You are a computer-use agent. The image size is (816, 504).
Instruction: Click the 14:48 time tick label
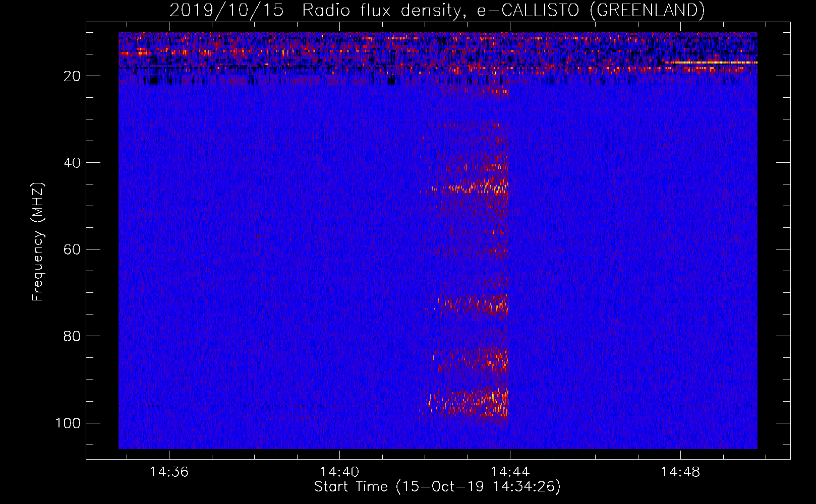(680, 472)
